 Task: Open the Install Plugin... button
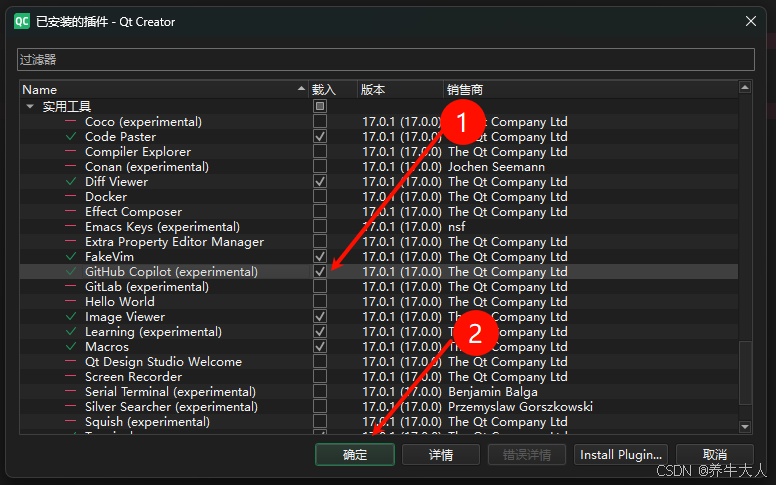pyautogui.click(x=621, y=454)
